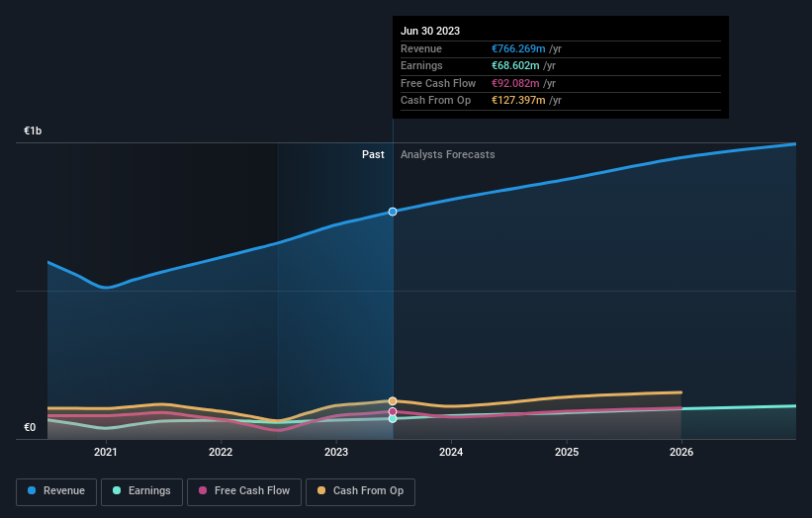Toggle the Free Cash Flow legend button
Viewport: 812px width, 518px height.
pyautogui.click(x=244, y=491)
